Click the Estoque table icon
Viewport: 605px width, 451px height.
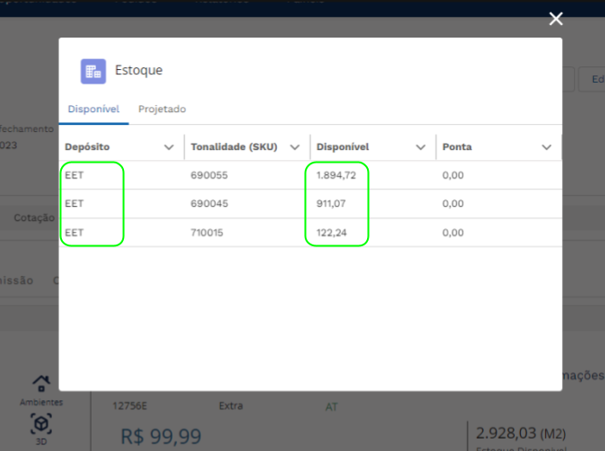93,71
